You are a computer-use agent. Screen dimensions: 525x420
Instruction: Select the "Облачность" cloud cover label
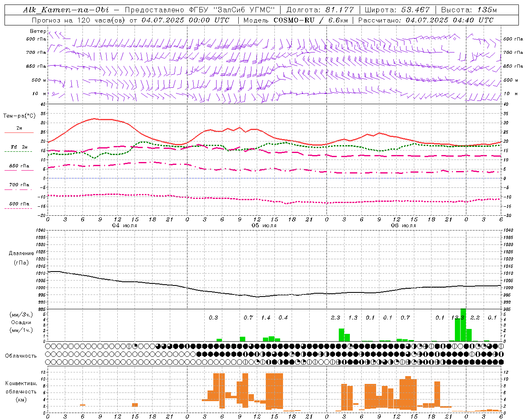21,356
